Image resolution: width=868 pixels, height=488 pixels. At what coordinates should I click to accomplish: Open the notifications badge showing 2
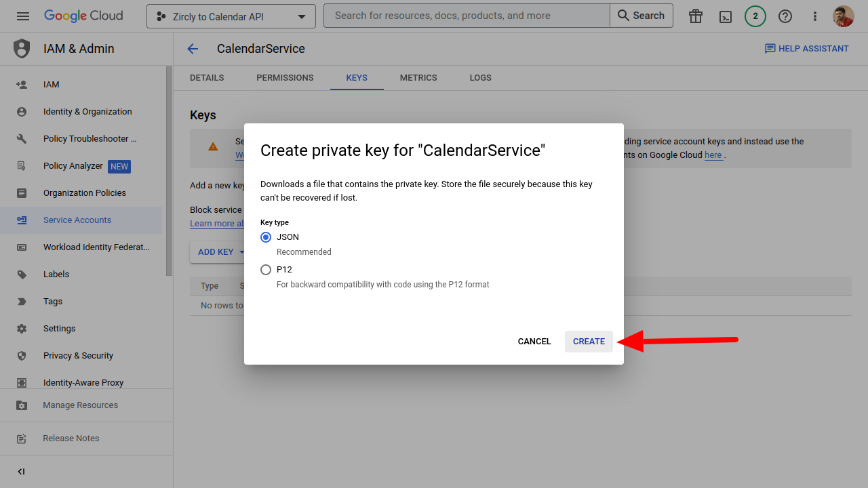755,16
